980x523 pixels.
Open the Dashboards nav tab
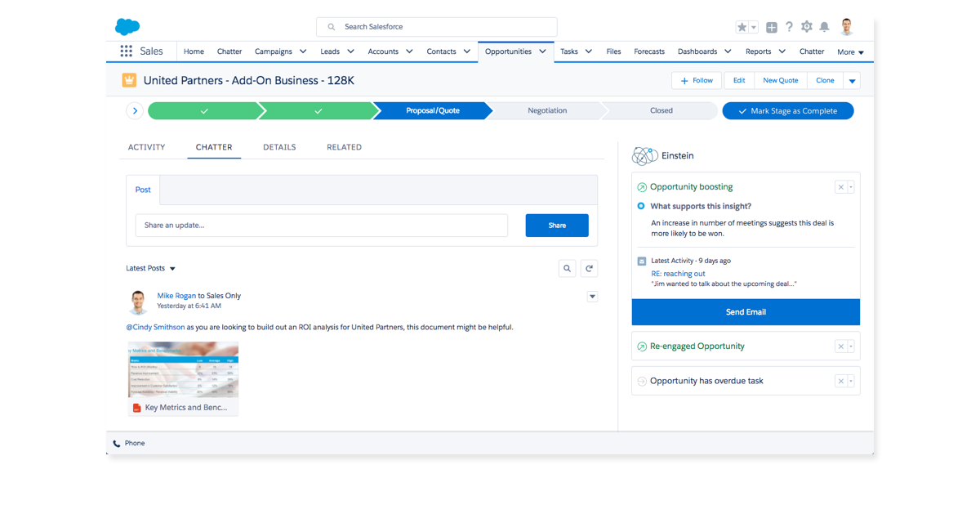[697, 51]
